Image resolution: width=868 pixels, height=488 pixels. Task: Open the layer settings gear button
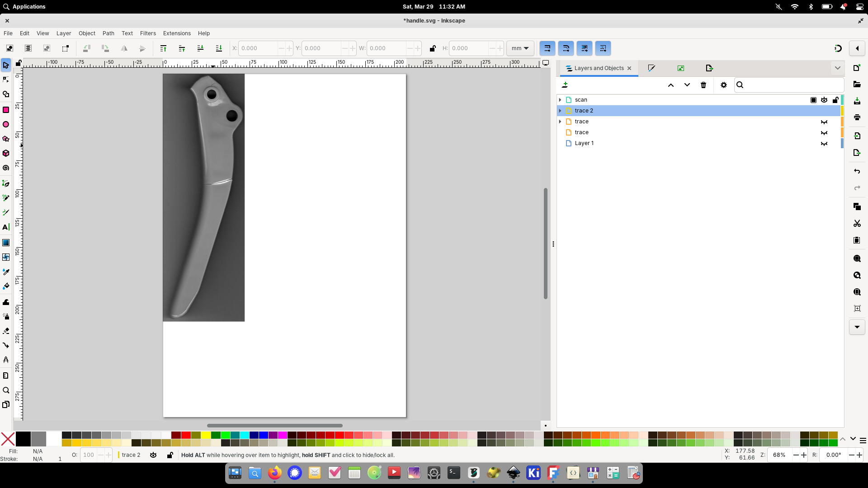[723, 84]
